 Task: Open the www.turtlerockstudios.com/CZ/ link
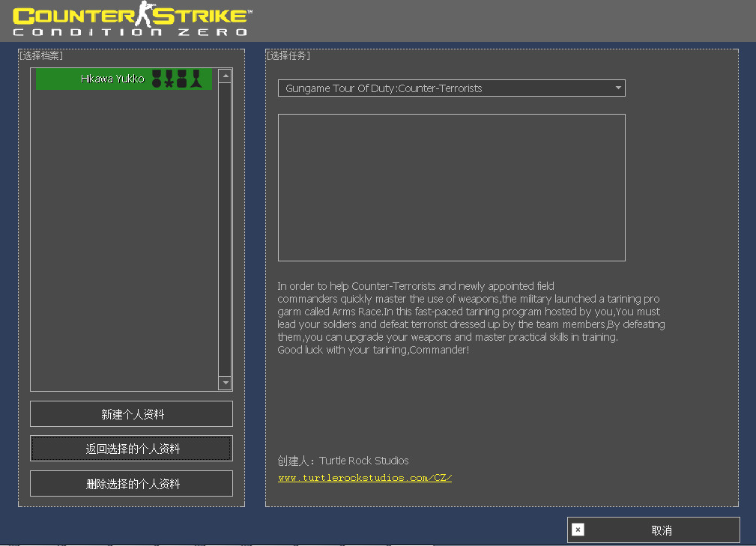click(365, 477)
